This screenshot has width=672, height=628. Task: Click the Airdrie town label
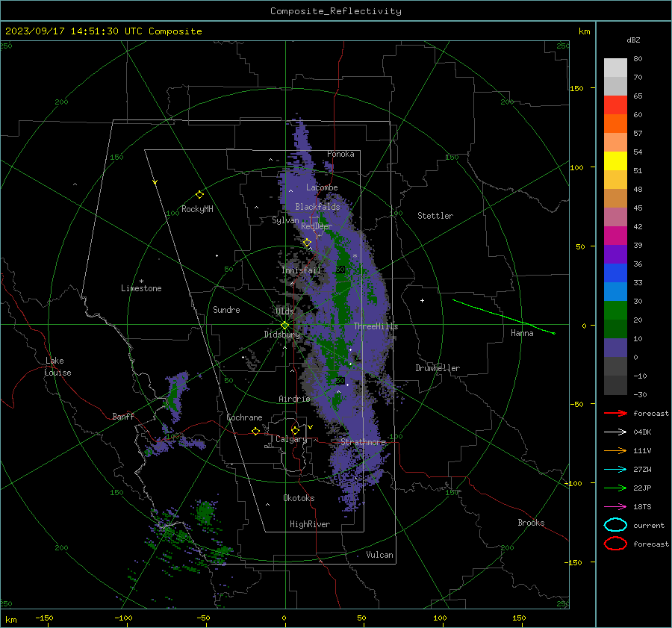click(294, 399)
